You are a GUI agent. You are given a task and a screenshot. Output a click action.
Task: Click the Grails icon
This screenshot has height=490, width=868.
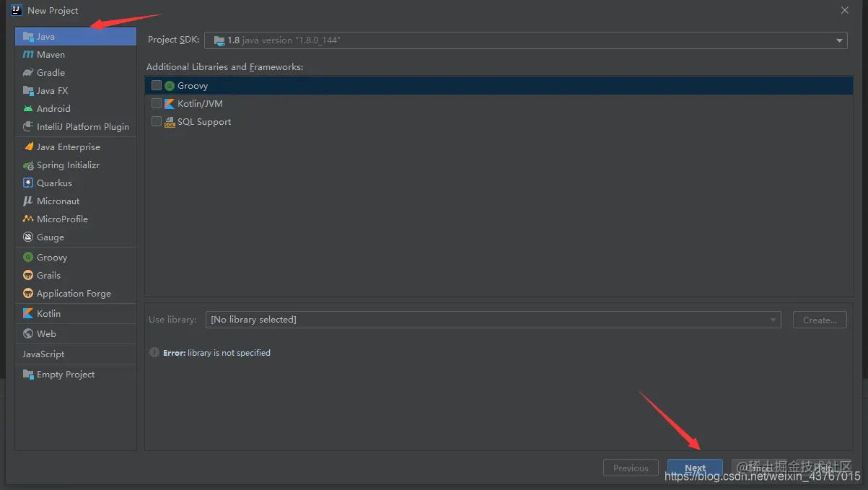[x=28, y=275]
